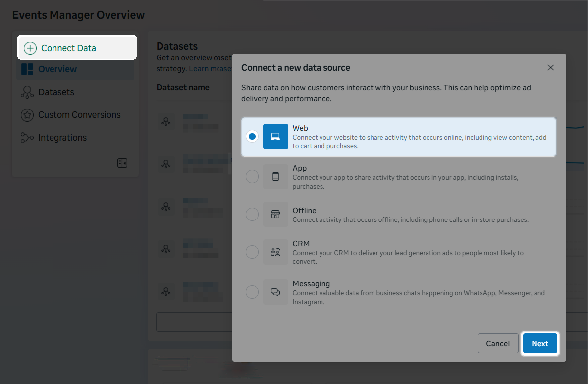Click the Custom Conversions star icon

27,115
